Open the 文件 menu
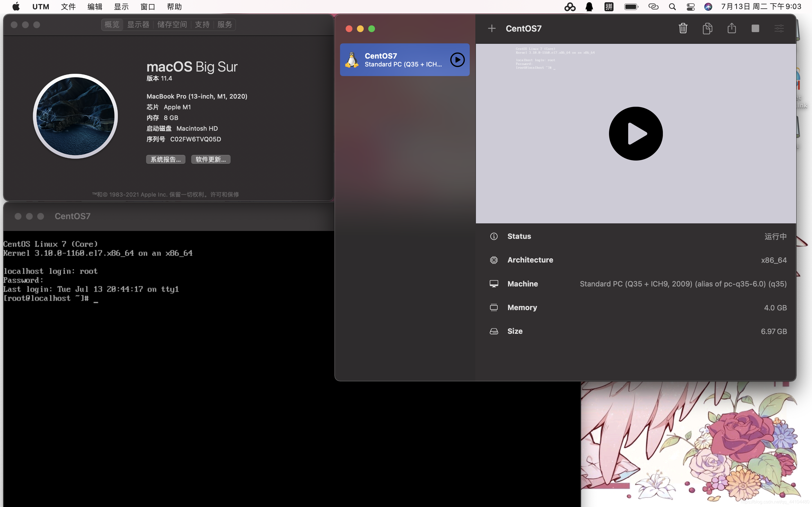812x507 pixels. (x=68, y=7)
